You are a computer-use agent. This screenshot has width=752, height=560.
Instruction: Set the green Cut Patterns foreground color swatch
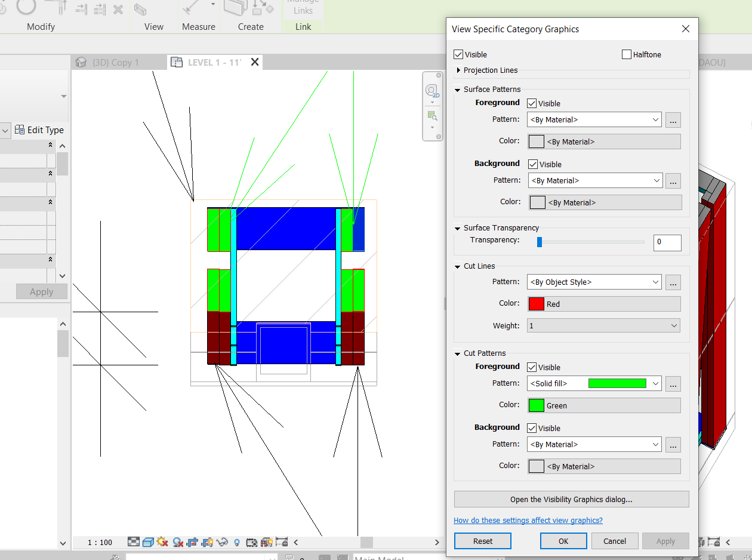click(x=537, y=405)
